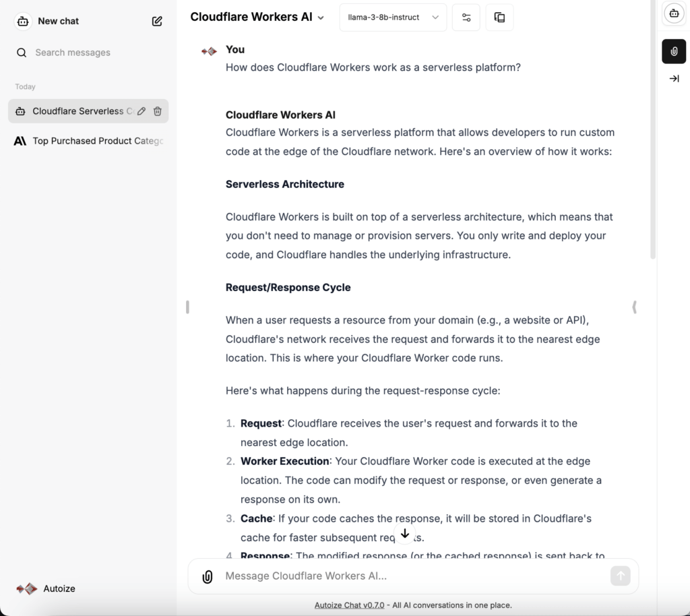Click the Today group label

point(25,87)
